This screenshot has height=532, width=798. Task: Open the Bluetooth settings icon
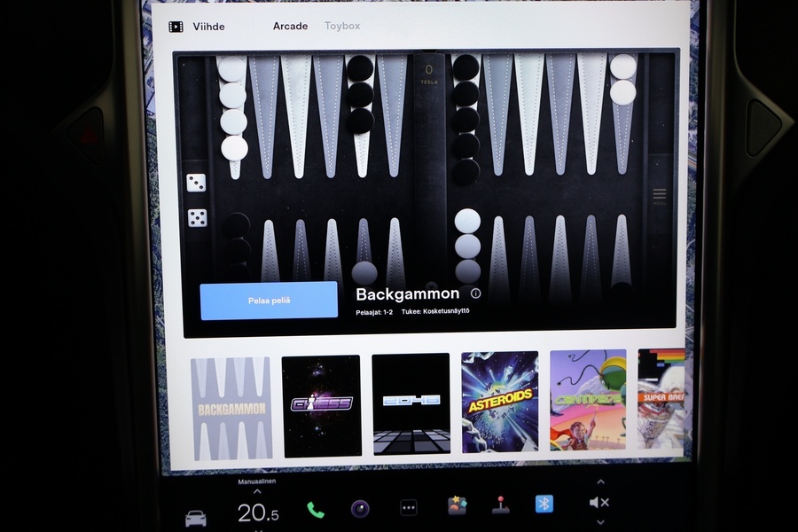tap(544, 504)
